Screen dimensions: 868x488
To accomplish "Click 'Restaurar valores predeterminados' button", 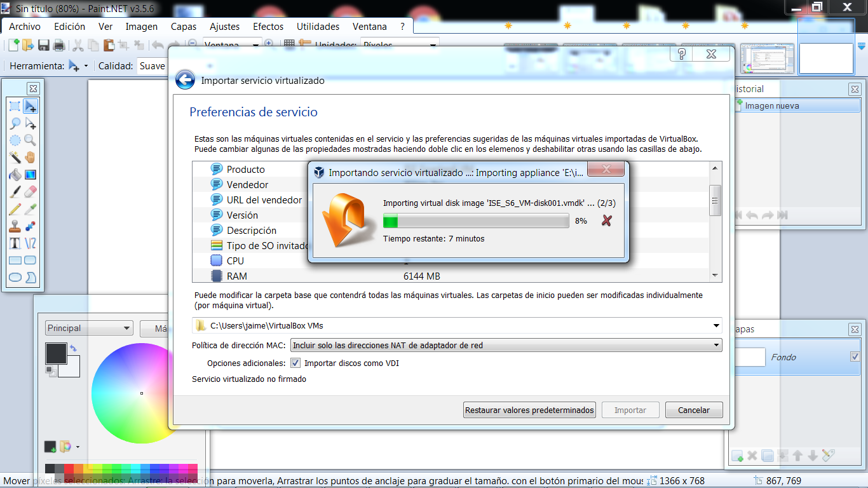I will click(529, 410).
